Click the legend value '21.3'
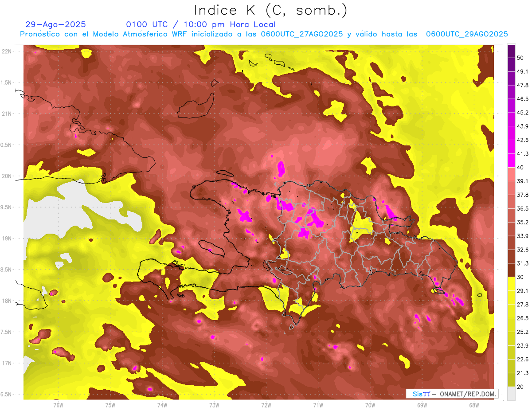The image size is (532, 411). pyautogui.click(x=522, y=373)
